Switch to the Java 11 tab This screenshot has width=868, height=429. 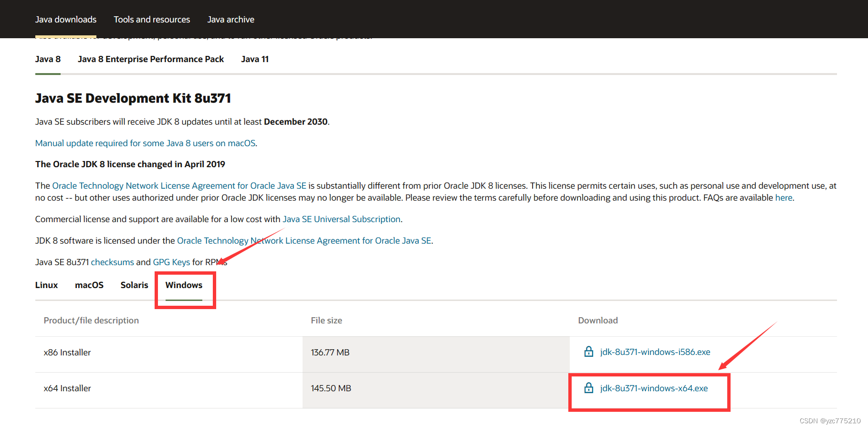[255, 59]
